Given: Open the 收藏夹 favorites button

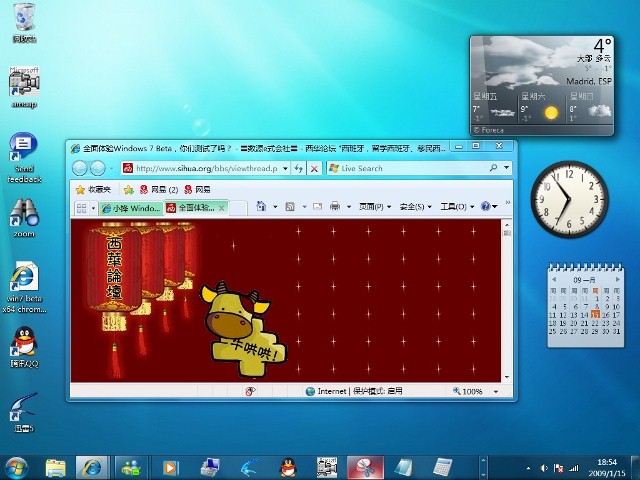Looking at the screenshot, I should pyautogui.click(x=94, y=190).
